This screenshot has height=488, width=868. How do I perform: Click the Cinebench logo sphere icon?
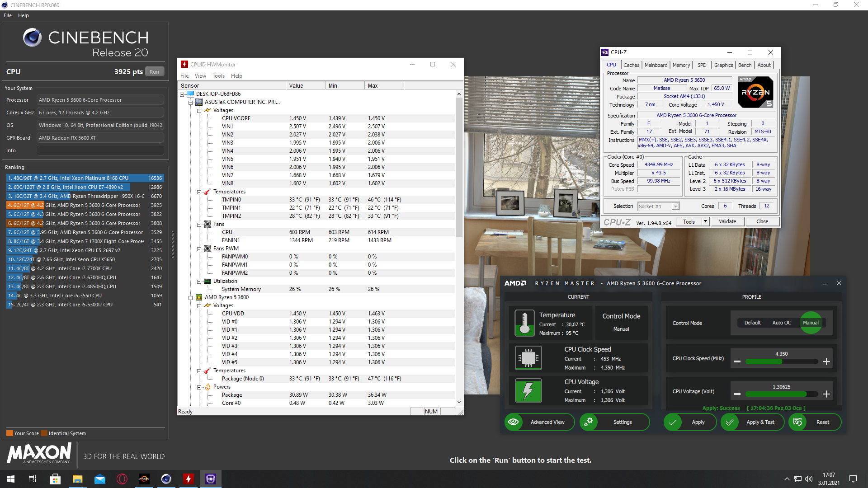coord(33,38)
